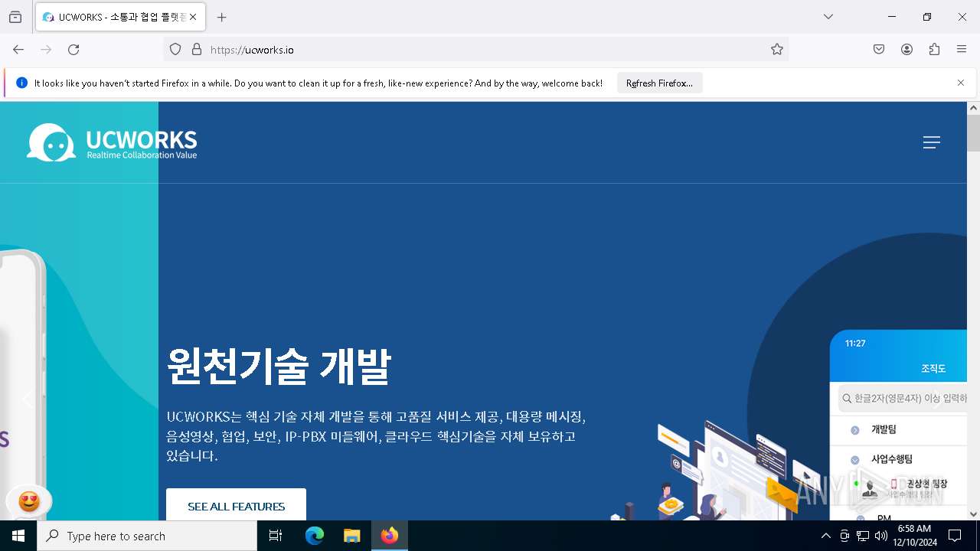Launch Microsoft Edge from the taskbar
Screen dimensions: 980x551
[315, 536]
